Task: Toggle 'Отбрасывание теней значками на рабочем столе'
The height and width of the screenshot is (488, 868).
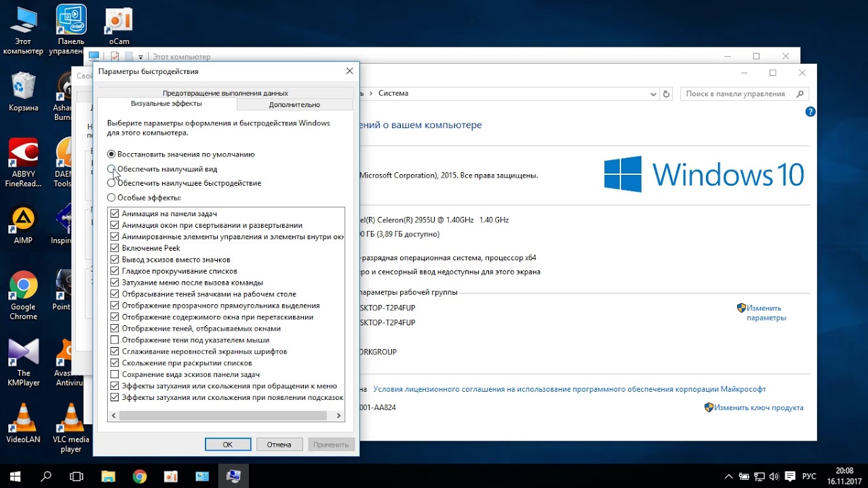Action: pos(115,294)
